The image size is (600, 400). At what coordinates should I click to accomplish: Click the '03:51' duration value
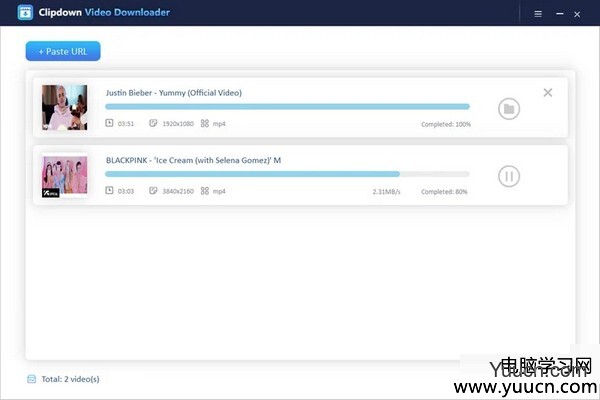tap(126, 124)
